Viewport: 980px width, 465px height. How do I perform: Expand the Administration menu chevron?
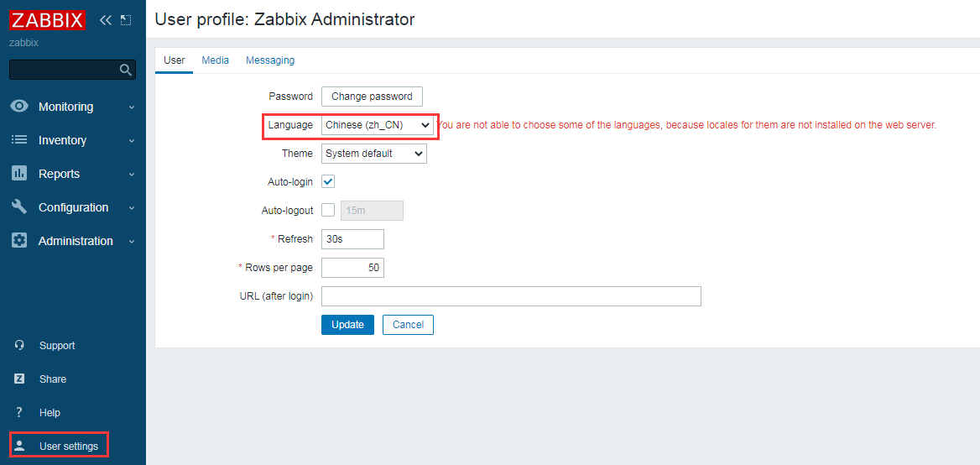pos(132,242)
